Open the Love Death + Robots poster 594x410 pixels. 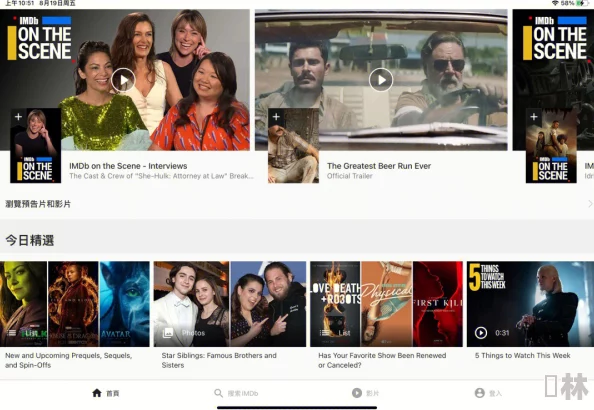[x=335, y=304]
